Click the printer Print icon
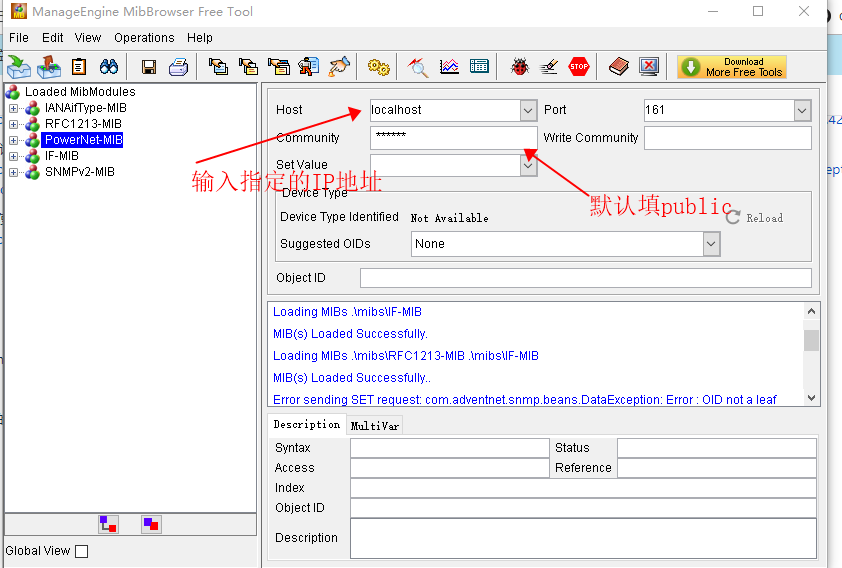 coord(178,67)
